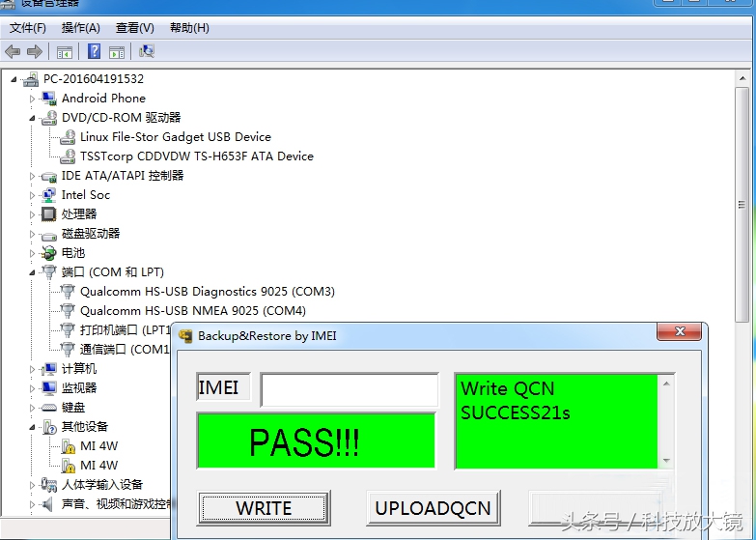
Task: Click the Back arrow toolbar icon
Action: [x=13, y=51]
